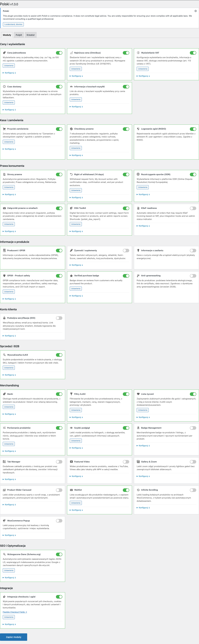Viewport: 199px width, 644px height.
Task: Switch to the Pulpit tab
Action: [x=19, y=35]
